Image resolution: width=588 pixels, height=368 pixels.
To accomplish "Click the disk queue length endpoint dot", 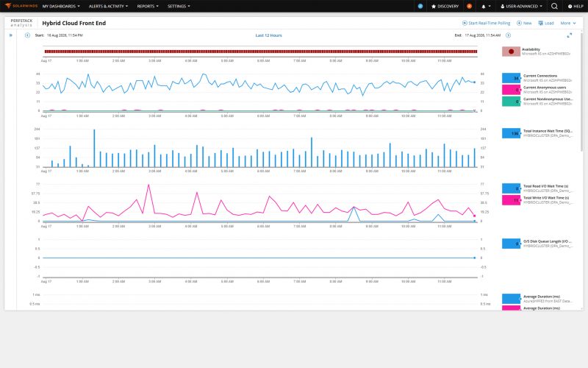I will point(474,258).
